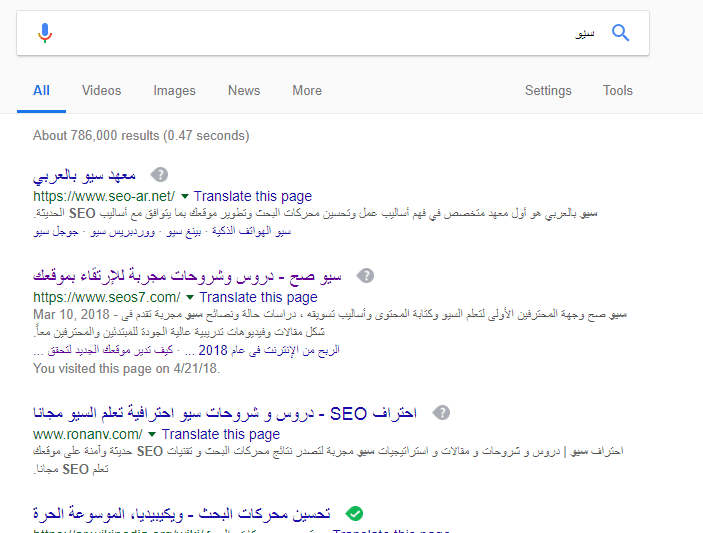Click the https://www.seos7.com/ URL text
This screenshot has width=703, height=533.
(x=107, y=297)
